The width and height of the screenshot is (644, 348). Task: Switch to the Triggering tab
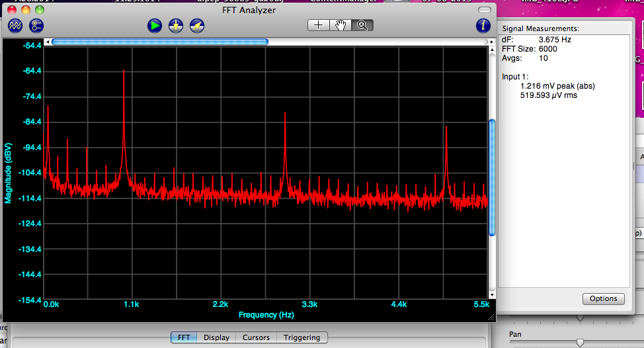click(x=302, y=337)
